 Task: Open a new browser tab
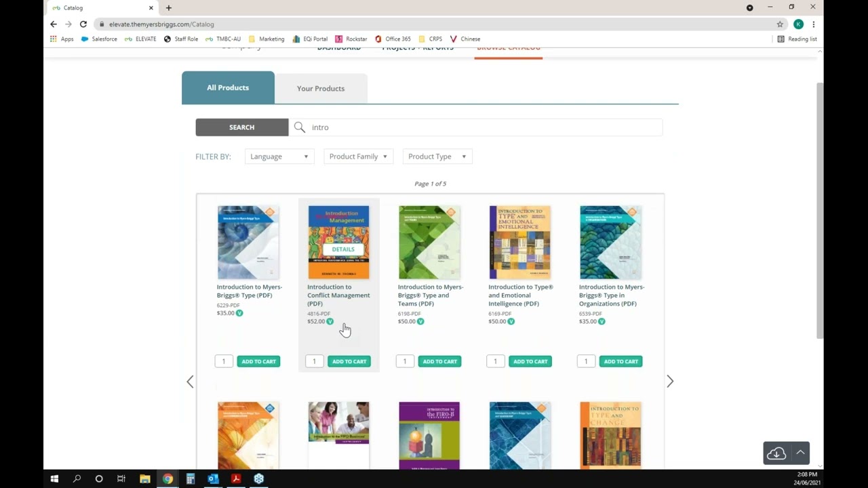click(x=168, y=7)
